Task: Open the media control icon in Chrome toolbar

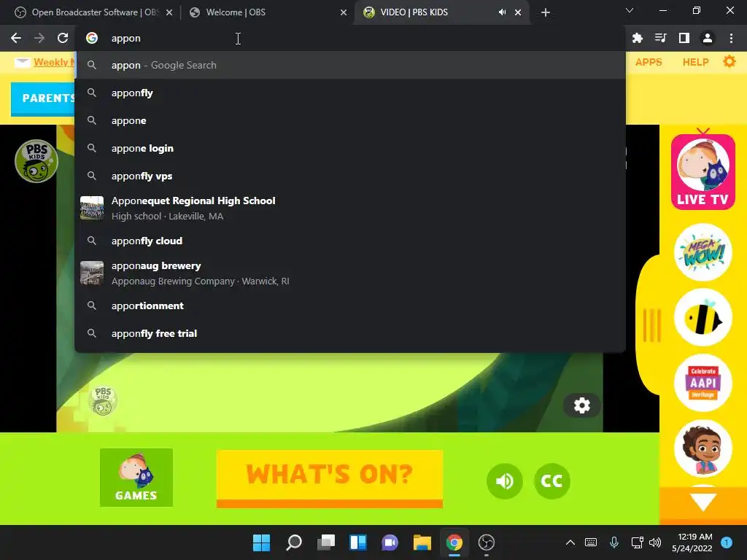Action: point(660,38)
